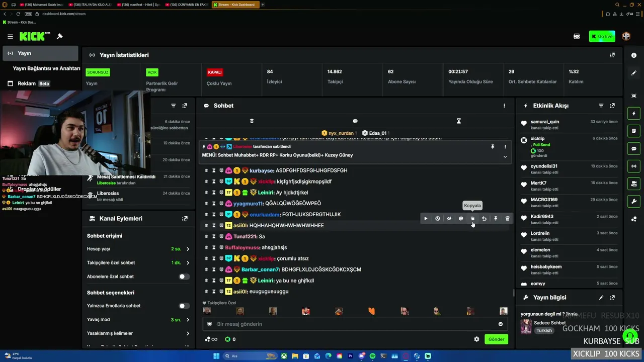This screenshot has width=644, height=362.
Task: Open Buffaloymuss username in chat
Action: tap(243, 247)
